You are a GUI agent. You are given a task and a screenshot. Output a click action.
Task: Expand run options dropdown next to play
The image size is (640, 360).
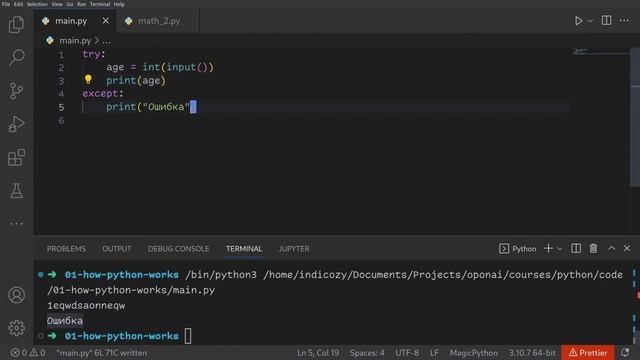click(x=590, y=21)
